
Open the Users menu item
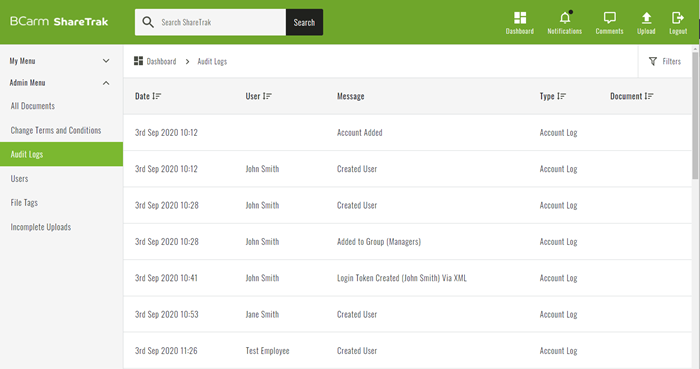click(x=19, y=178)
